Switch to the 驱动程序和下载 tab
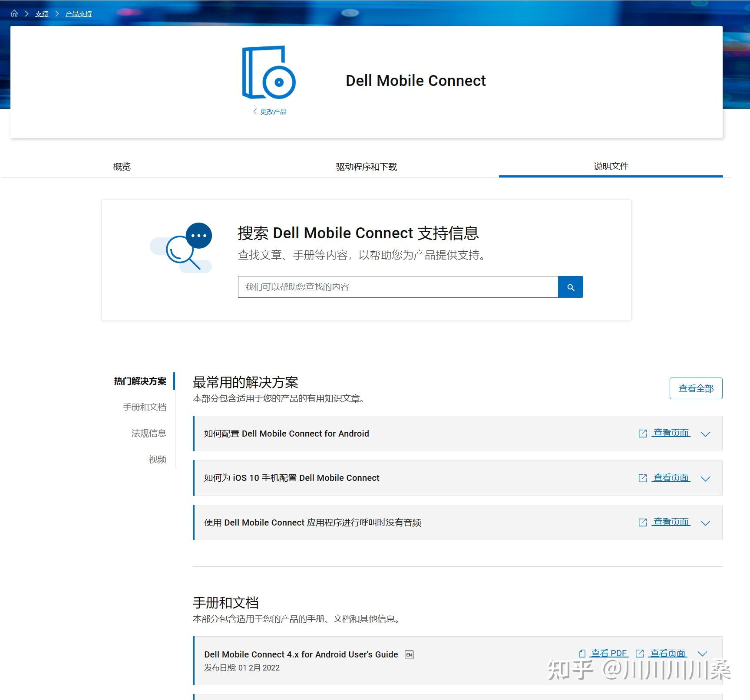 tap(366, 167)
